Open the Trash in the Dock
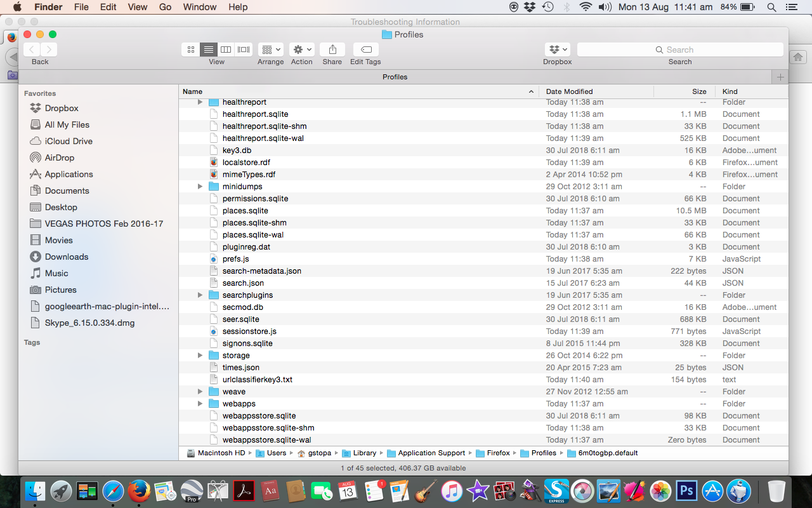Viewport: 812px width, 508px height. click(x=776, y=491)
